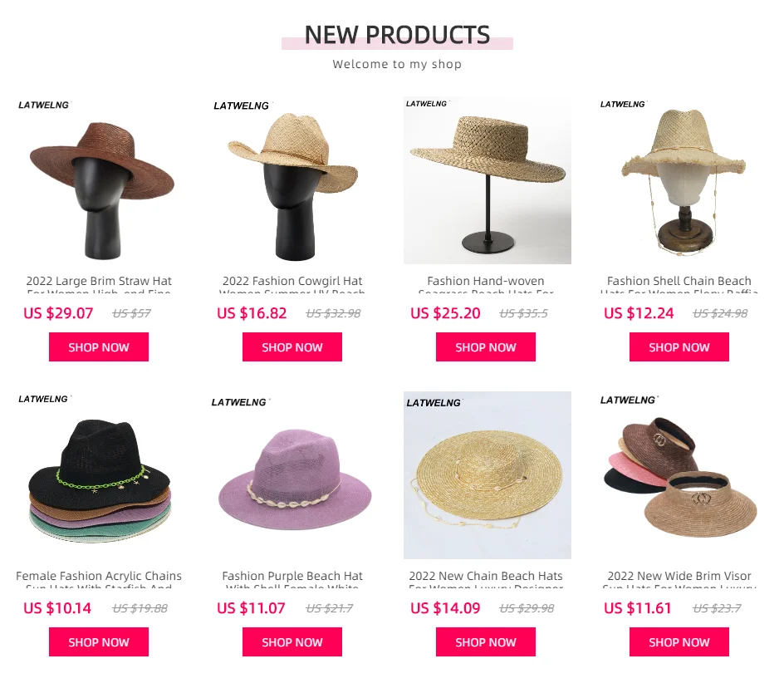This screenshot has height=688, width=784.
Task: View the shell chain raffia hat photo
Action: click(x=680, y=180)
